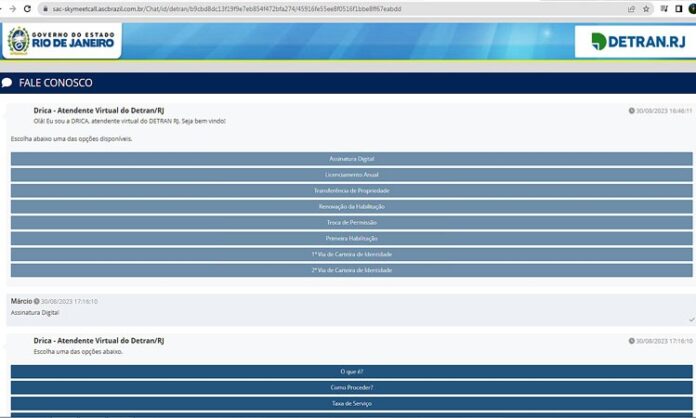Choose 1ª Via de Carteira de Identidade
The width and height of the screenshot is (696, 418).
pyautogui.click(x=351, y=255)
